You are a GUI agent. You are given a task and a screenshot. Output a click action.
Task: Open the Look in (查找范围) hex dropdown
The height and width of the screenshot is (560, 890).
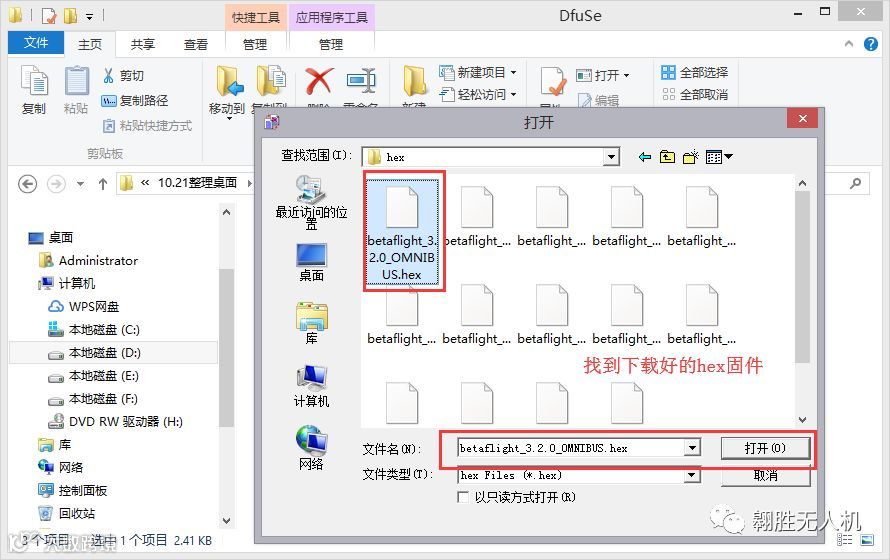[x=611, y=157]
